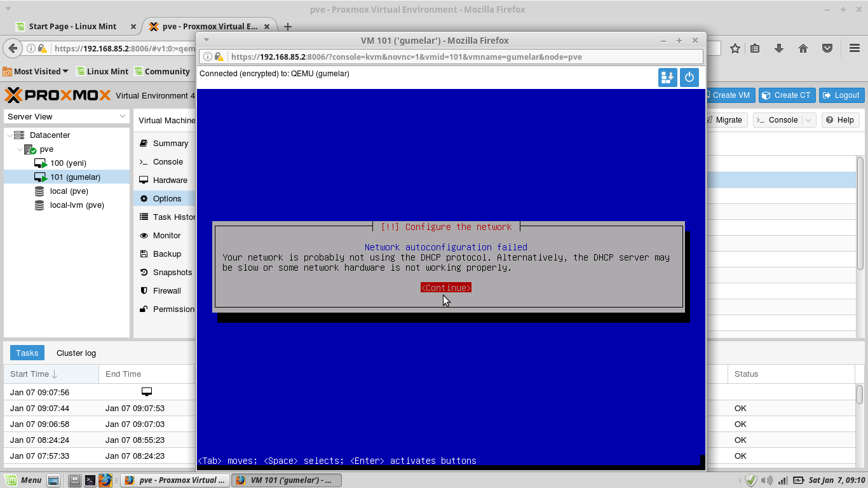Screen dimensions: 868x488
Task: Select VM 100 (yeni) in tree
Action: point(68,163)
